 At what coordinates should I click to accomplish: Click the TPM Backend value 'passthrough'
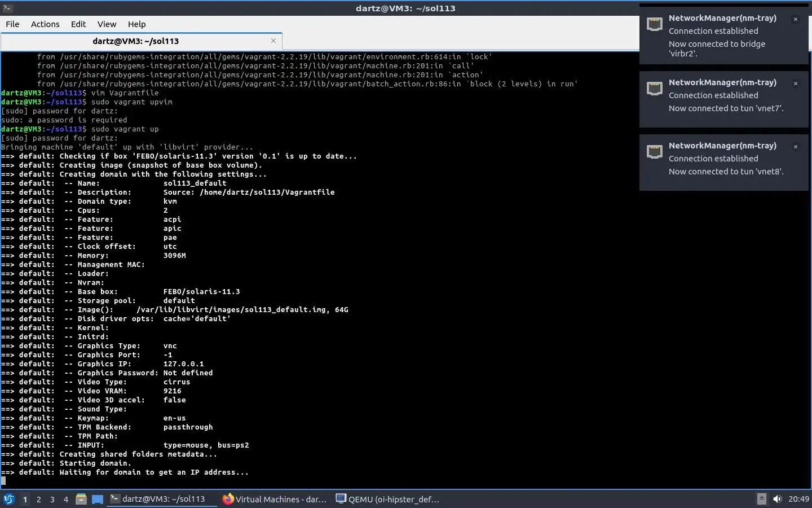[x=188, y=427]
